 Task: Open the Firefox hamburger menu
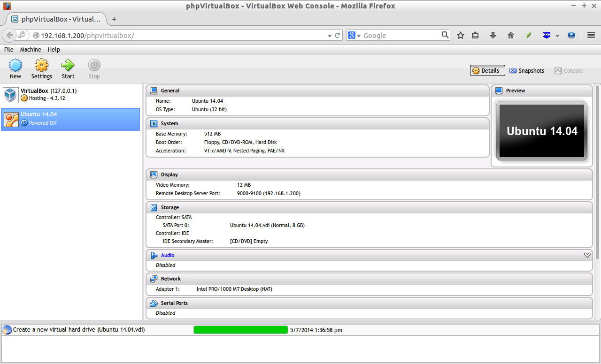[x=591, y=35]
